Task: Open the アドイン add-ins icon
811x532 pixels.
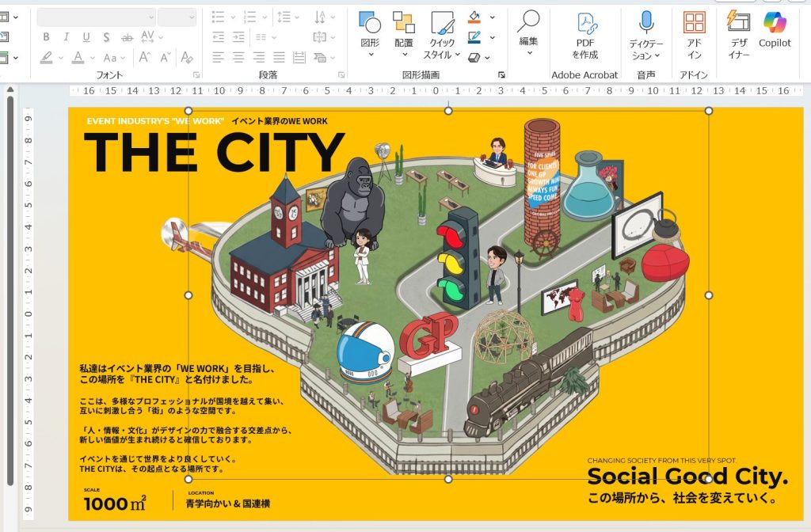Action: point(694,22)
